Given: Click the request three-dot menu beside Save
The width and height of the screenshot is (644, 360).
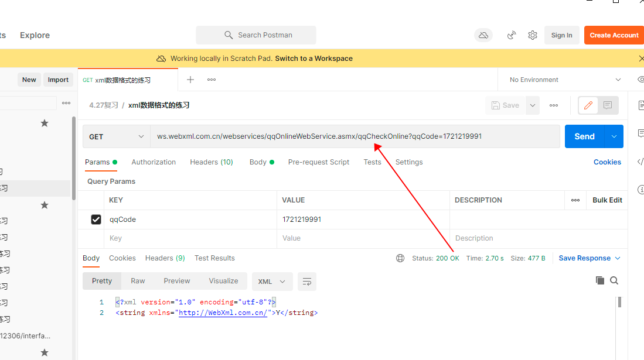Looking at the screenshot, I should (554, 105).
